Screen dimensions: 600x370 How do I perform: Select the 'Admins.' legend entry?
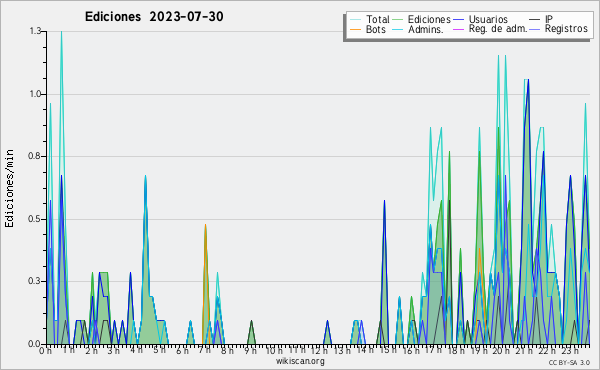[426, 29]
